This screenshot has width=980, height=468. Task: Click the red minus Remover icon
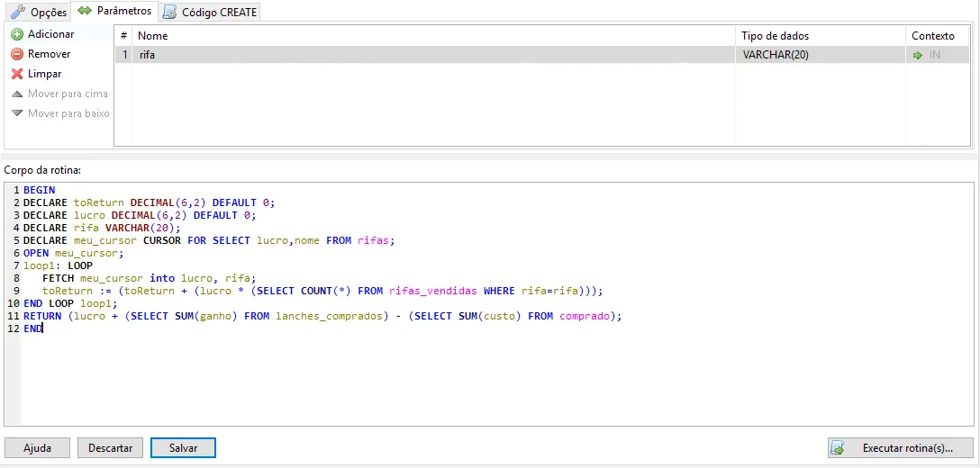pyautogui.click(x=17, y=54)
